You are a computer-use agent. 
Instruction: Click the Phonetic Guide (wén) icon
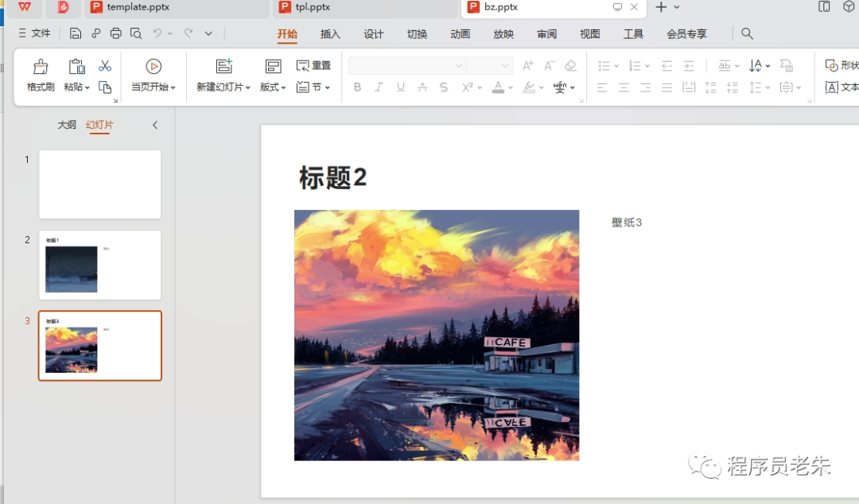[x=560, y=87]
